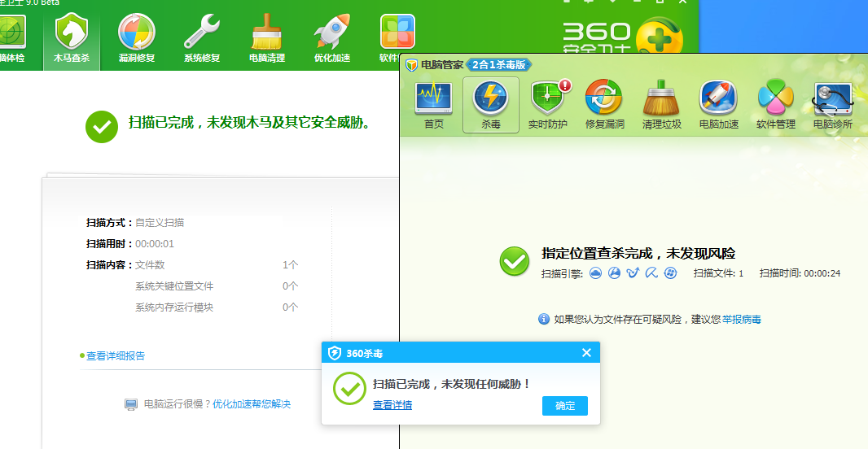Open 修复漏洞 in 电脑管家
Viewport: 868px width, 449px height.
[x=604, y=104]
